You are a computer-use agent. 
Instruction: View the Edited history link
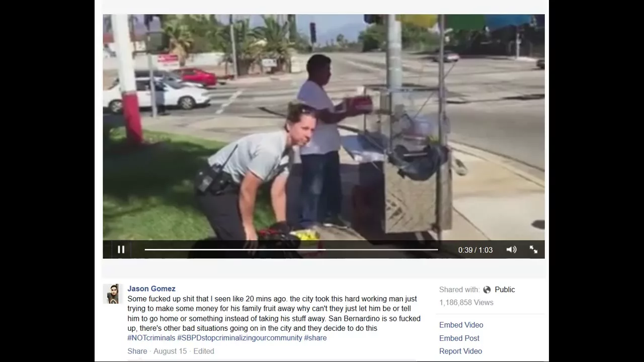[x=204, y=351]
